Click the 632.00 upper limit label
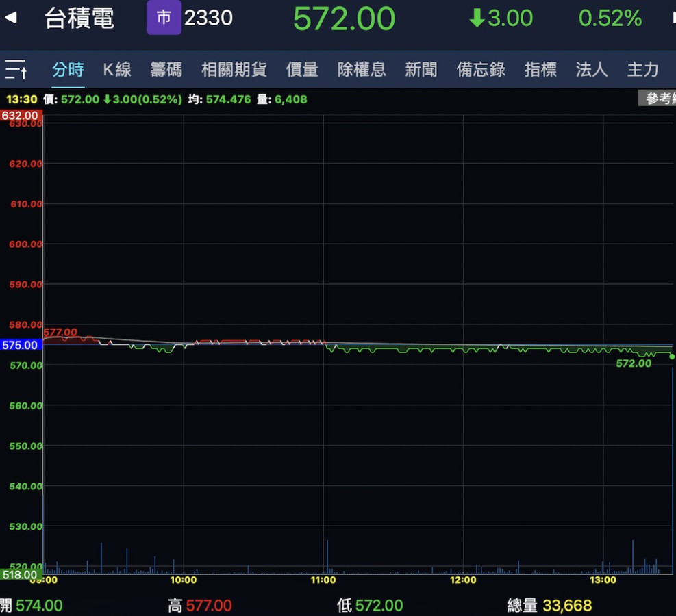 pyautogui.click(x=21, y=116)
